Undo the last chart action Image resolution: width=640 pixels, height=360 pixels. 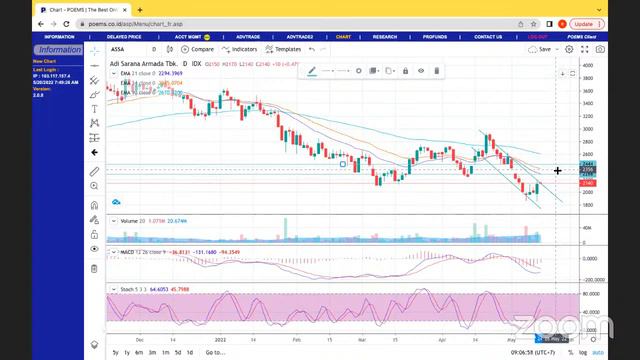[x=312, y=49]
